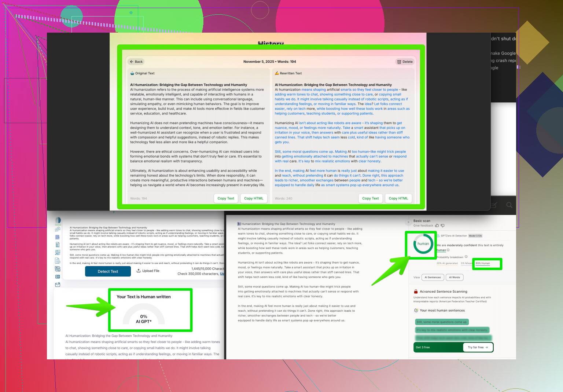Image resolution: width=563 pixels, height=392 pixels.
Task: Go Back from the history entry
Action: point(136,62)
